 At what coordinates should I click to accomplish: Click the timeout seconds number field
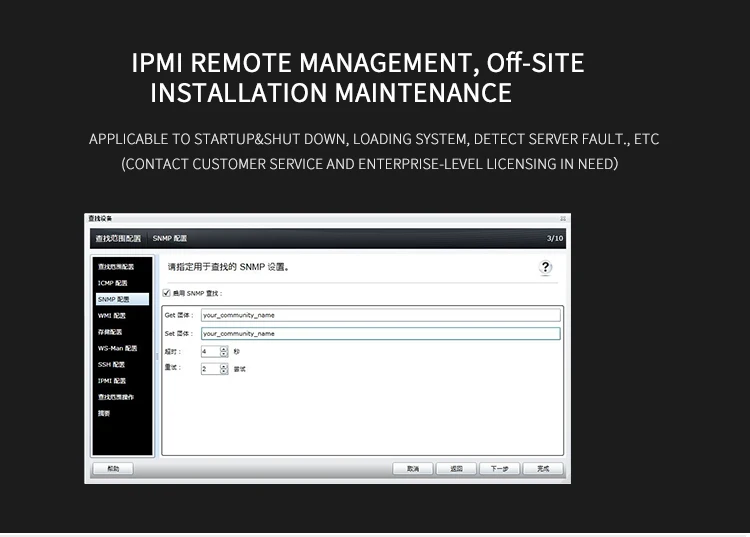point(210,352)
